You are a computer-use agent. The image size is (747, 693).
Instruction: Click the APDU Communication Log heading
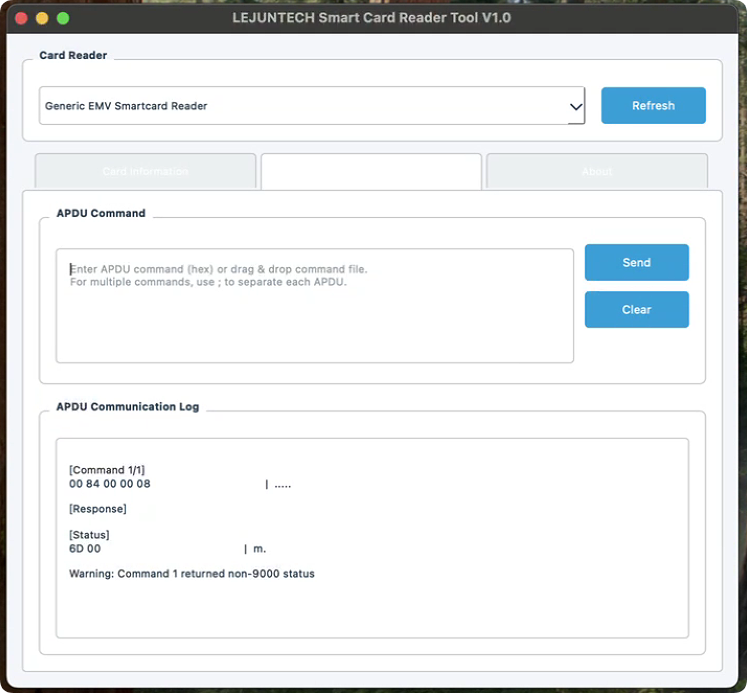pos(127,407)
